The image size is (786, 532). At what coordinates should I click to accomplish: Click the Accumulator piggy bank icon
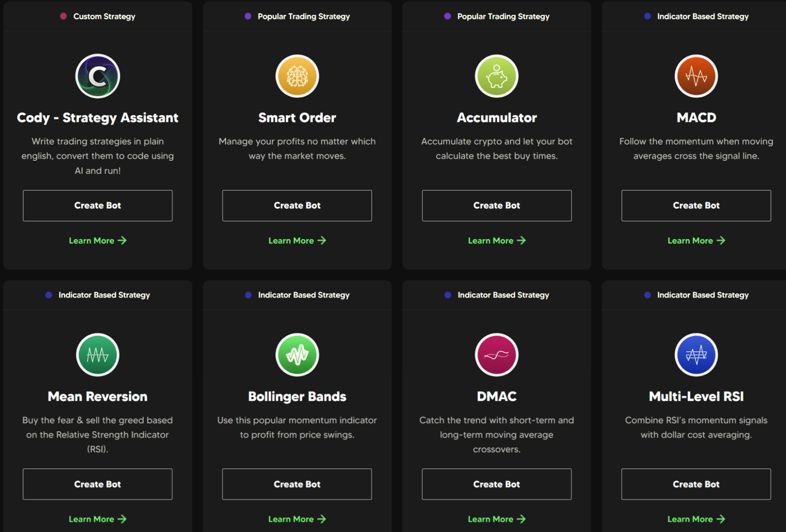(x=497, y=76)
